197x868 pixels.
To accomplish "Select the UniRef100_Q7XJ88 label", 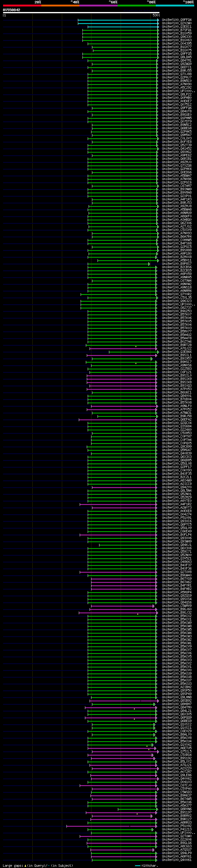I will coord(176,74).
